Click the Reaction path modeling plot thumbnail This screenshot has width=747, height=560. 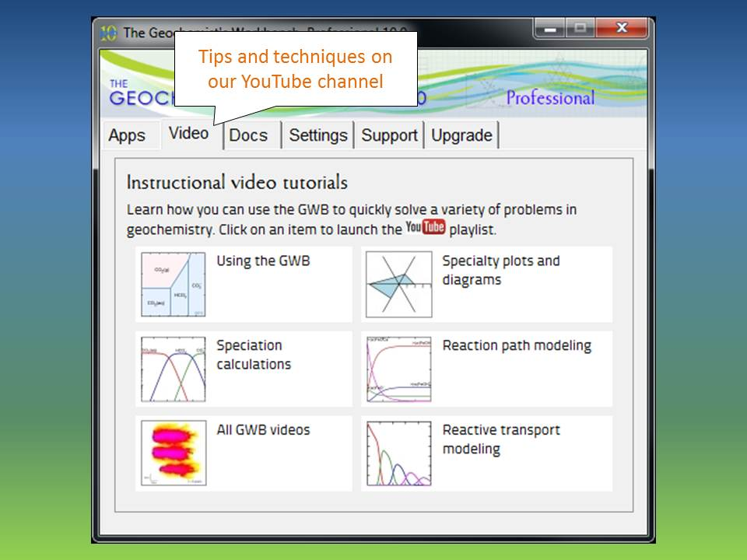pyautogui.click(x=398, y=369)
